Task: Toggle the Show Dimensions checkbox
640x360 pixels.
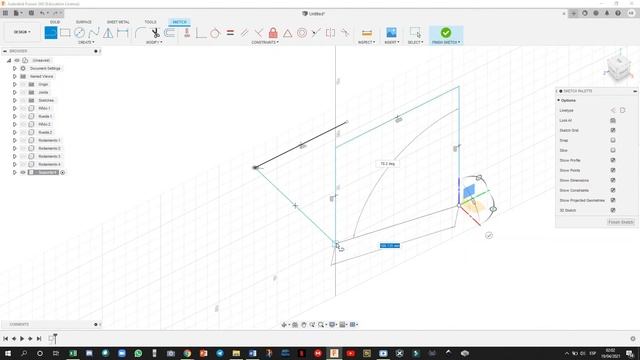Action: [x=613, y=180]
